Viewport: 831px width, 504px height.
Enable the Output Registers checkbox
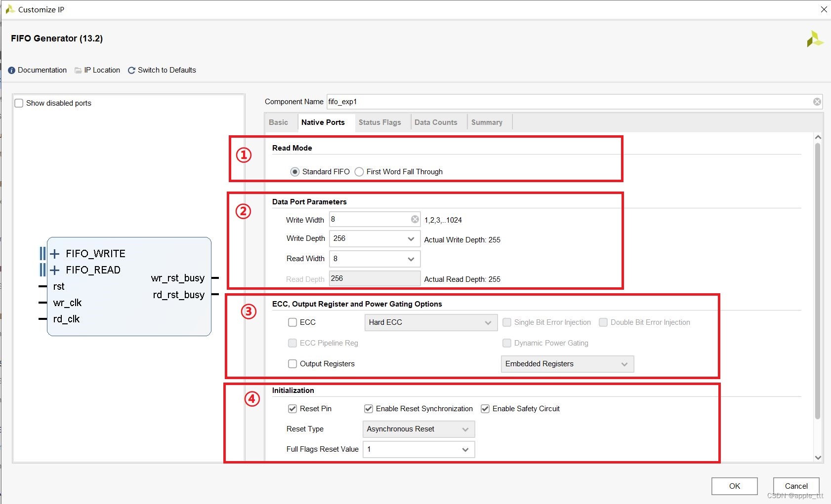pos(292,364)
